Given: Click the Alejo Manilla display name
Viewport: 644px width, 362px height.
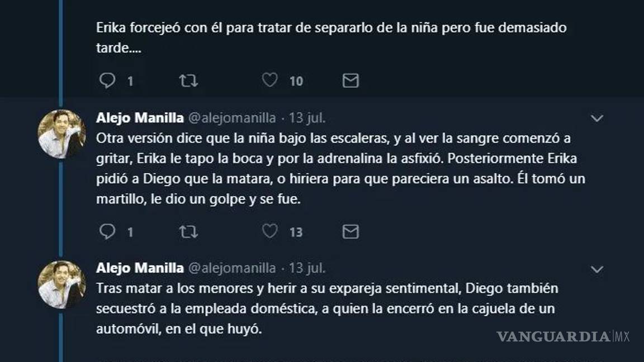Looking at the screenshot, I should point(140,118).
